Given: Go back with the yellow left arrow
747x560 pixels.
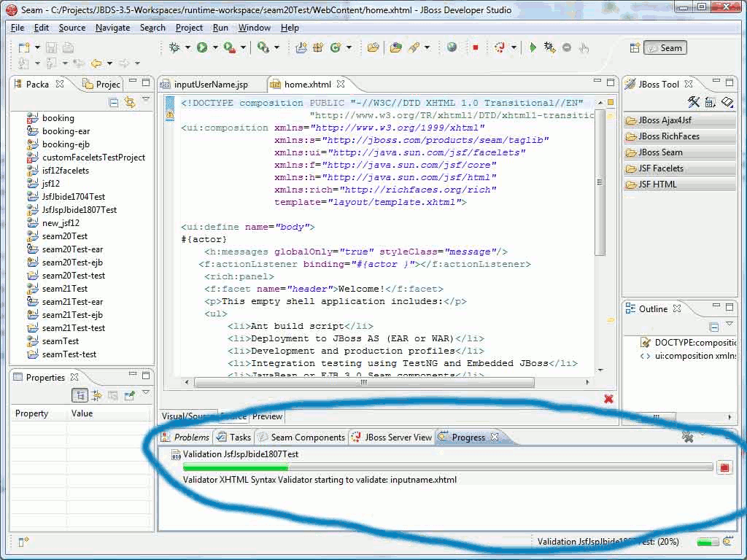Looking at the screenshot, I should click(x=96, y=63).
